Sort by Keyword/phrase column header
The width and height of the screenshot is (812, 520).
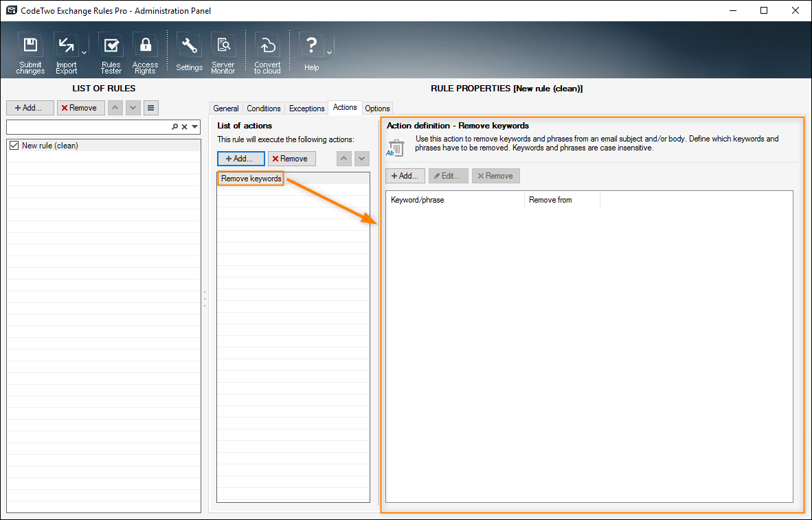tap(455, 200)
